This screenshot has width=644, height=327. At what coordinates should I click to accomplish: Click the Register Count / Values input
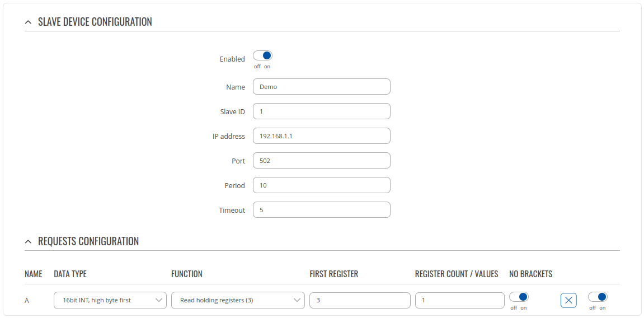click(x=459, y=300)
